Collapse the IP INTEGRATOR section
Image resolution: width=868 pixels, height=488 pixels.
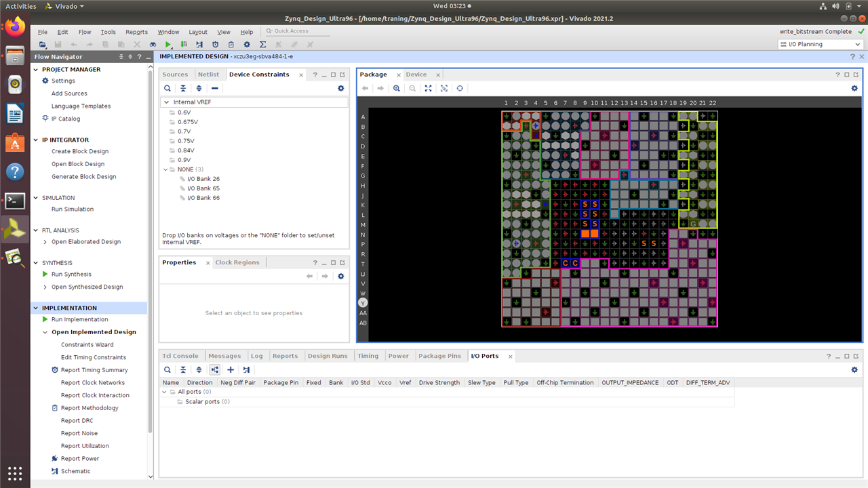tap(37, 140)
